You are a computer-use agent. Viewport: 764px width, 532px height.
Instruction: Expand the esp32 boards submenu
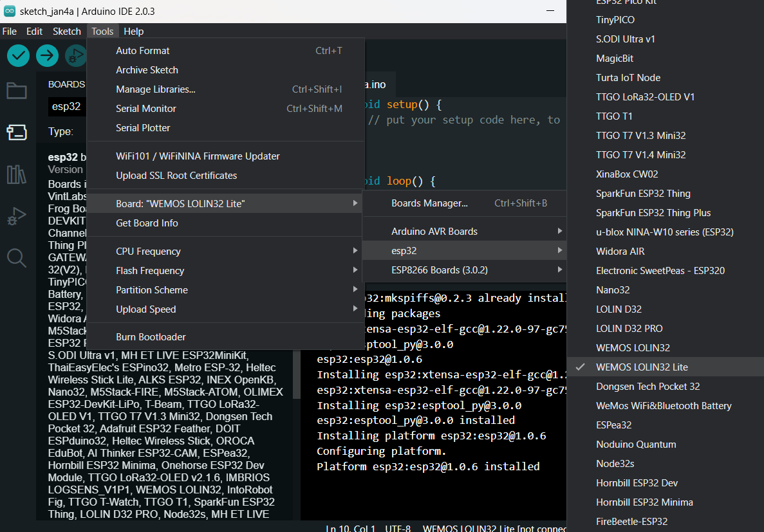465,251
